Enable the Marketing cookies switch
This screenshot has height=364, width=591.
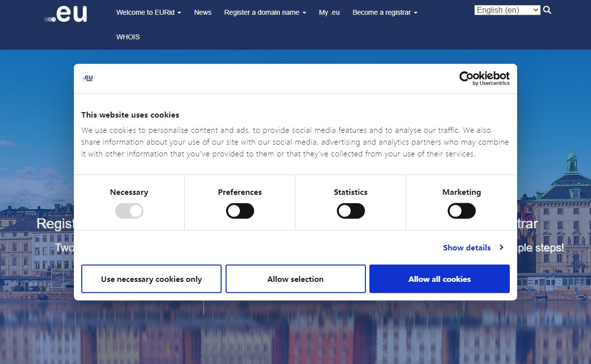click(x=461, y=211)
